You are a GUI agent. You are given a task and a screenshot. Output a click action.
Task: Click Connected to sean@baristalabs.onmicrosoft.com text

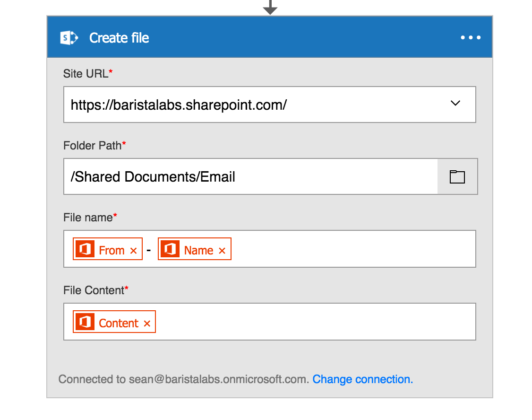pyautogui.click(x=183, y=379)
